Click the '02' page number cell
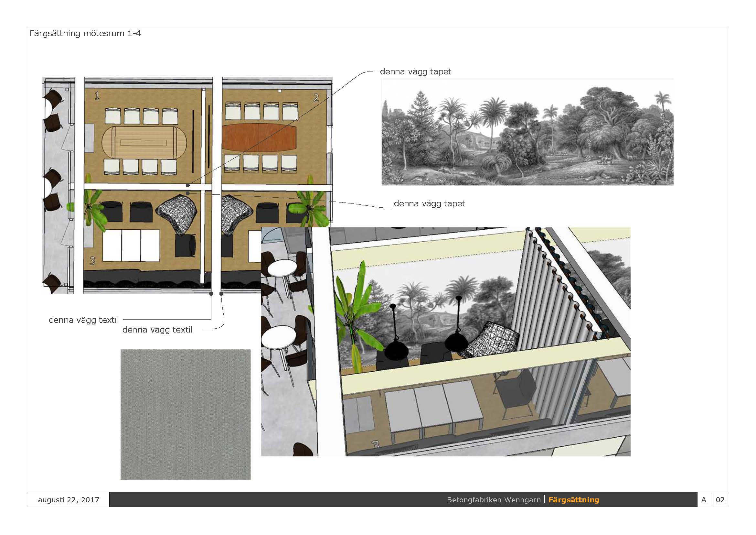756x535 pixels. coord(720,500)
